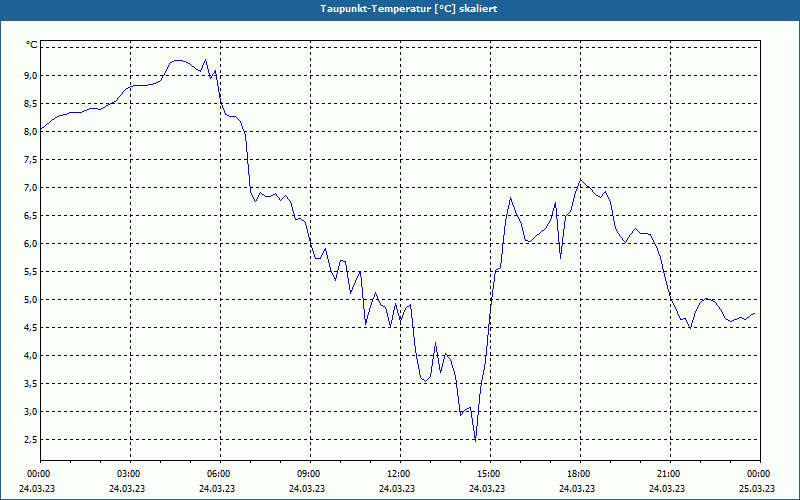Click the "5,5" y-axis value
800x500 pixels.
[31, 272]
